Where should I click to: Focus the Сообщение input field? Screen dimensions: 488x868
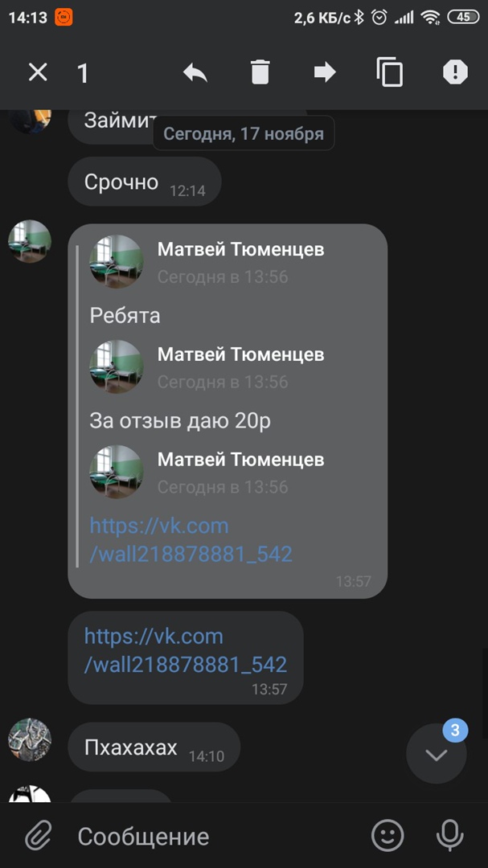point(216,836)
